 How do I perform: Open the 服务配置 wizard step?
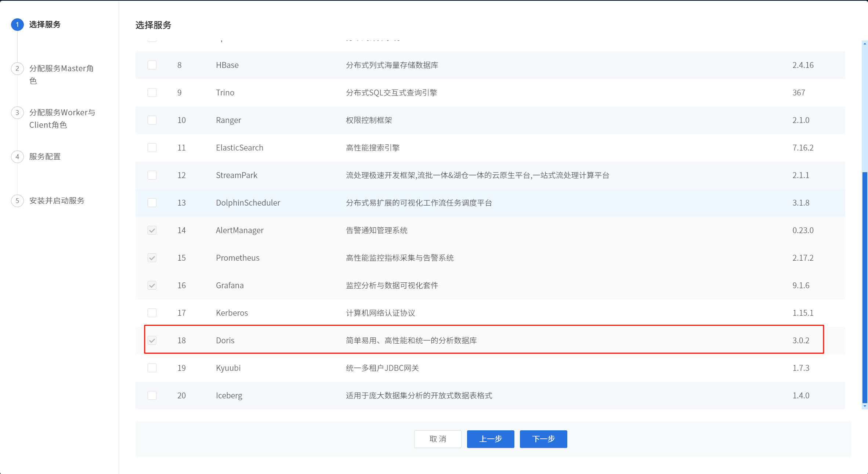coord(45,156)
